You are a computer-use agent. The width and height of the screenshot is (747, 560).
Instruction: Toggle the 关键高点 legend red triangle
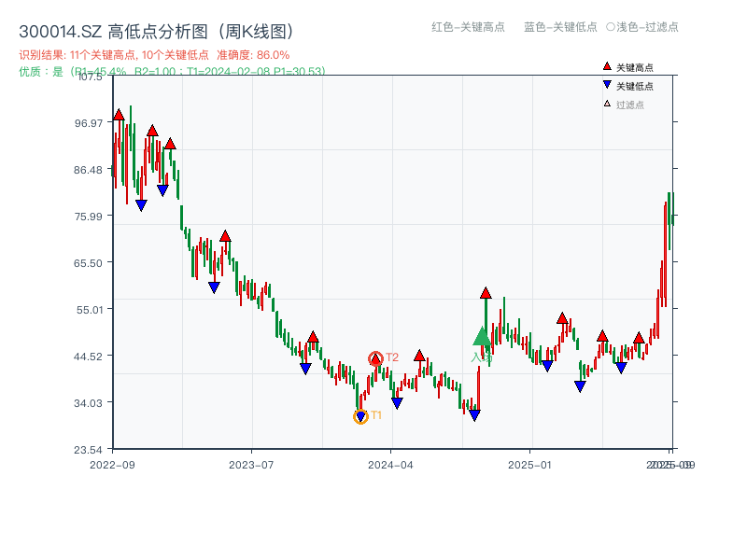pyautogui.click(x=607, y=66)
